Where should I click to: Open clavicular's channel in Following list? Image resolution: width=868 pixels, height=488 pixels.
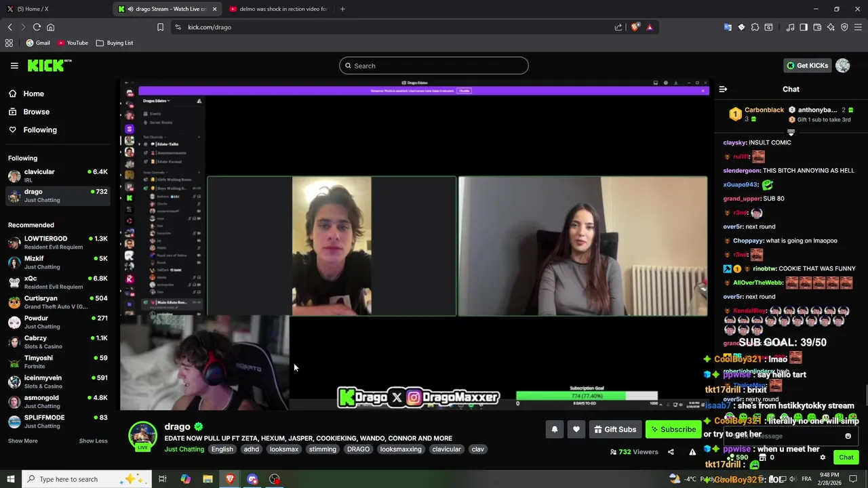58,176
